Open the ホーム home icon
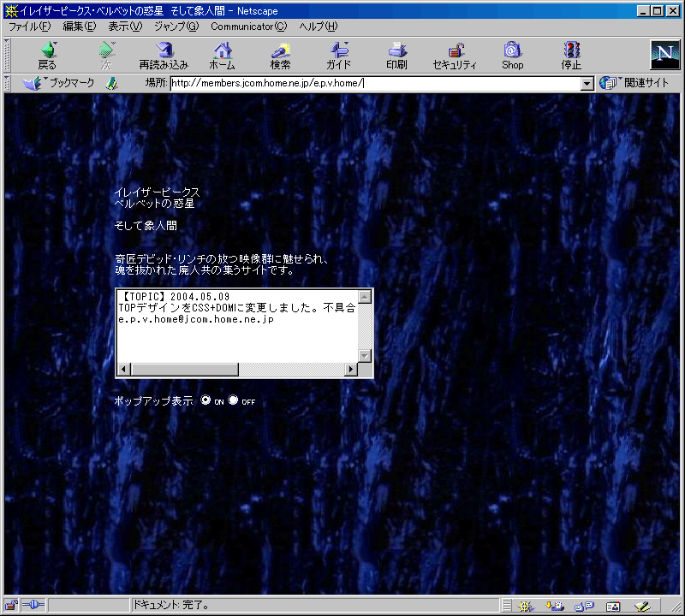This screenshot has height=616, width=685. pos(222,56)
